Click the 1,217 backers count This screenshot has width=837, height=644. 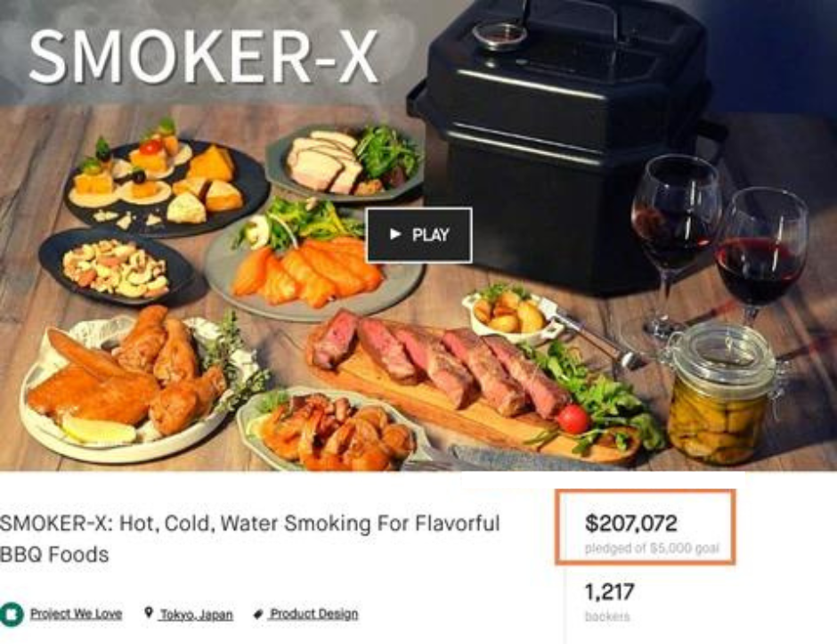[x=610, y=591]
